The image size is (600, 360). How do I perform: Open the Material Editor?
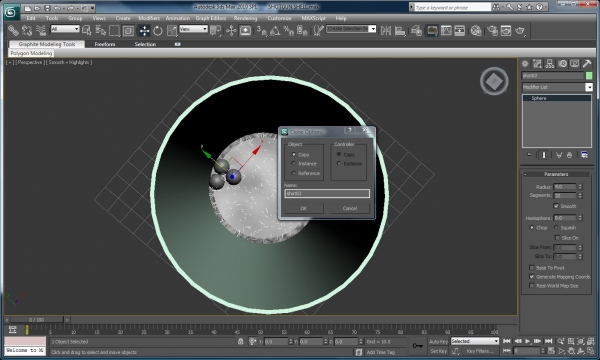[x=476, y=31]
